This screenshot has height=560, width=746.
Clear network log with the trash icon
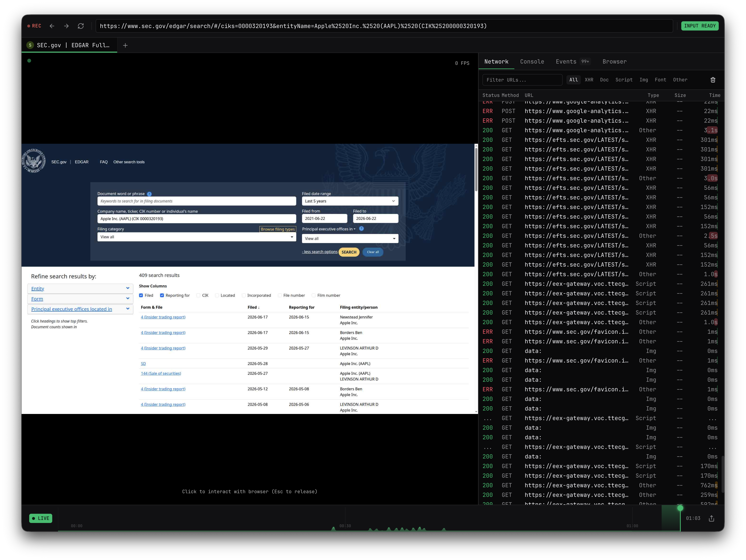713,80
